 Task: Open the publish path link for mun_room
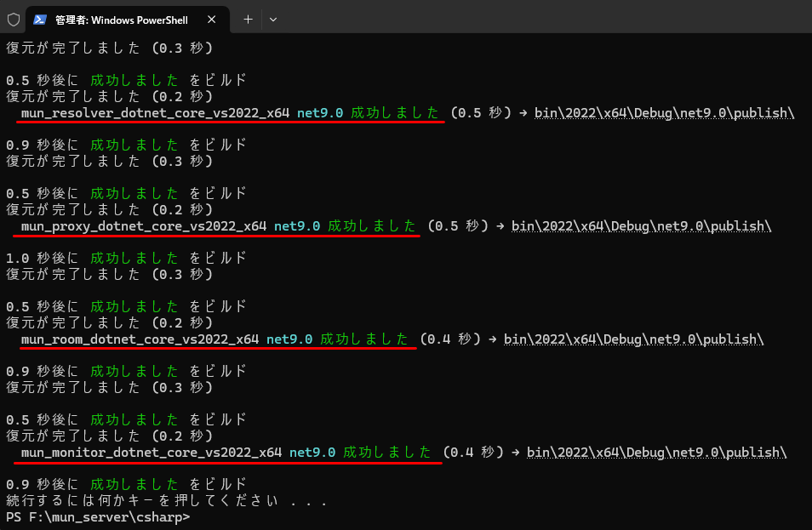tap(633, 339)
